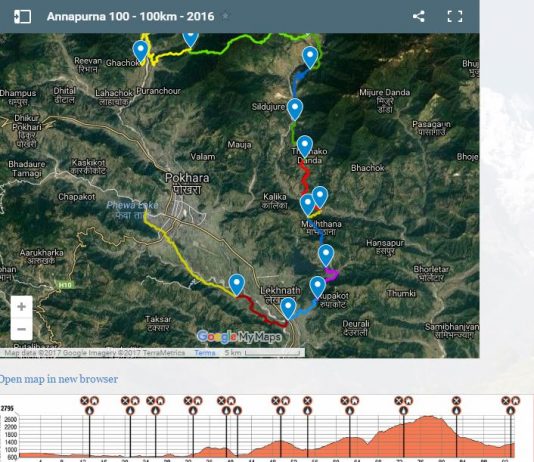Screen dimensions: 534x462
Task: Zoom in with the plus button
Action: tap(21, 307)
